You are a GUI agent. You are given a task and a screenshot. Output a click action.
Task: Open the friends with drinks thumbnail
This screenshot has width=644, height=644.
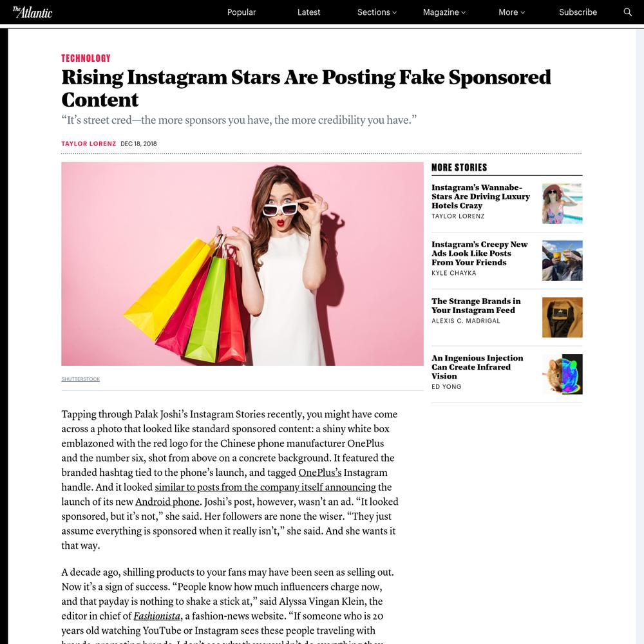pos(562,261)
